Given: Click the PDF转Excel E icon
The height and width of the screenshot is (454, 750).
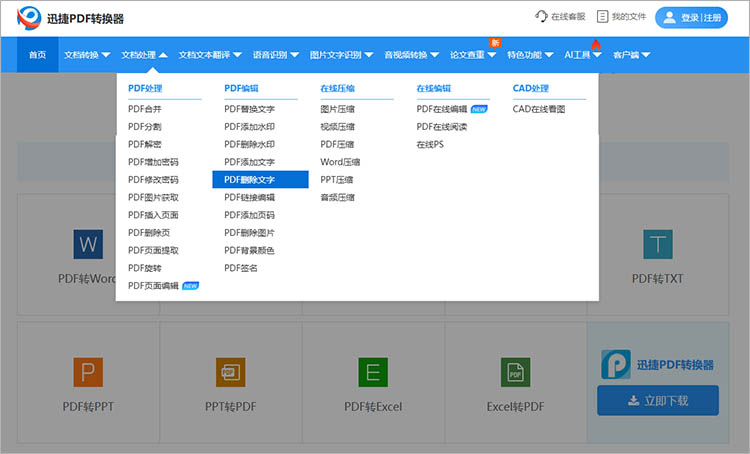Looking at the screenshot, I should coord(373,372).
